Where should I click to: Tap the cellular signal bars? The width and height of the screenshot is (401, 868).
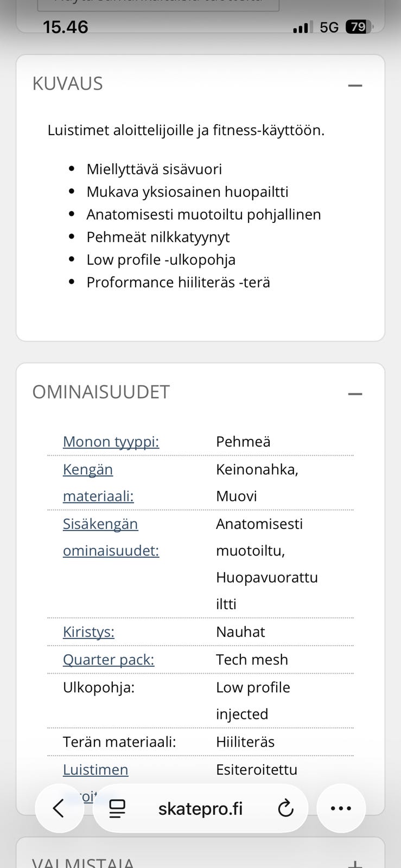301,27
